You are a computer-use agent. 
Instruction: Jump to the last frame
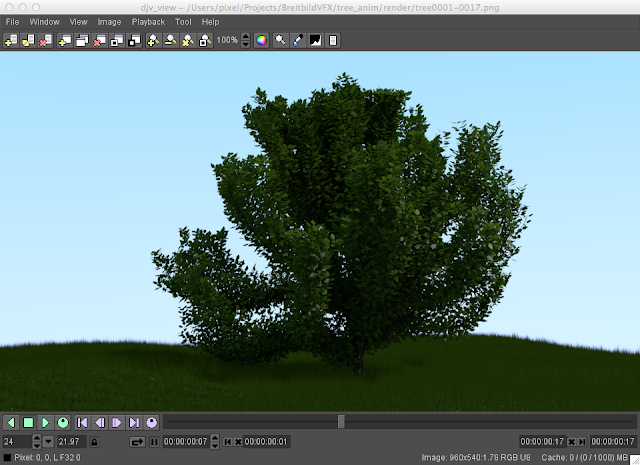[x=134, y=423]
